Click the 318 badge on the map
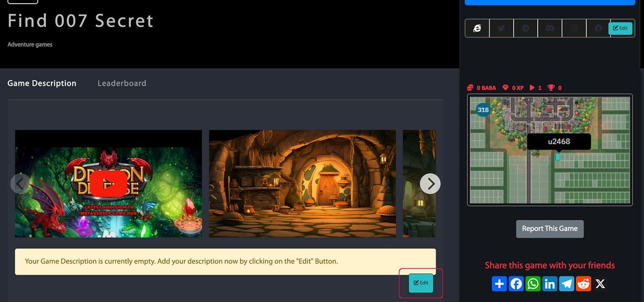 pyautogui.click(x=483, y=110)
